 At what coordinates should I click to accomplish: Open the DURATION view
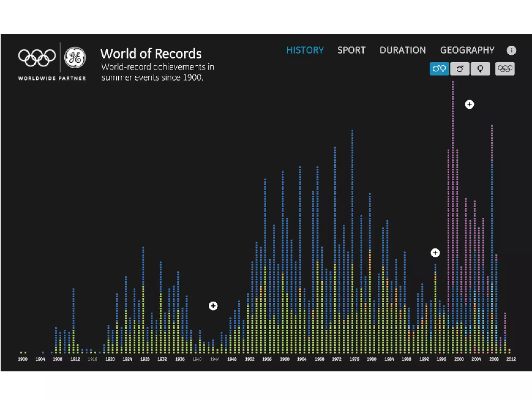tap(403, 50)
